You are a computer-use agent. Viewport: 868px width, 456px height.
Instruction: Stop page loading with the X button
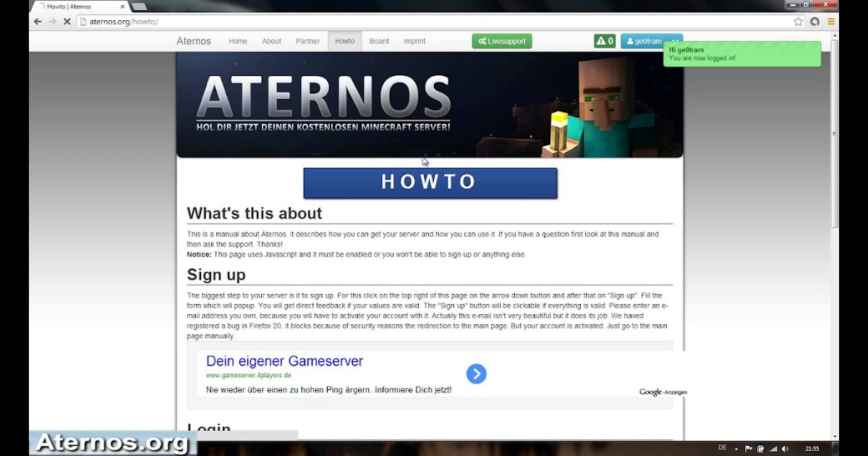[x=67, y=22]
